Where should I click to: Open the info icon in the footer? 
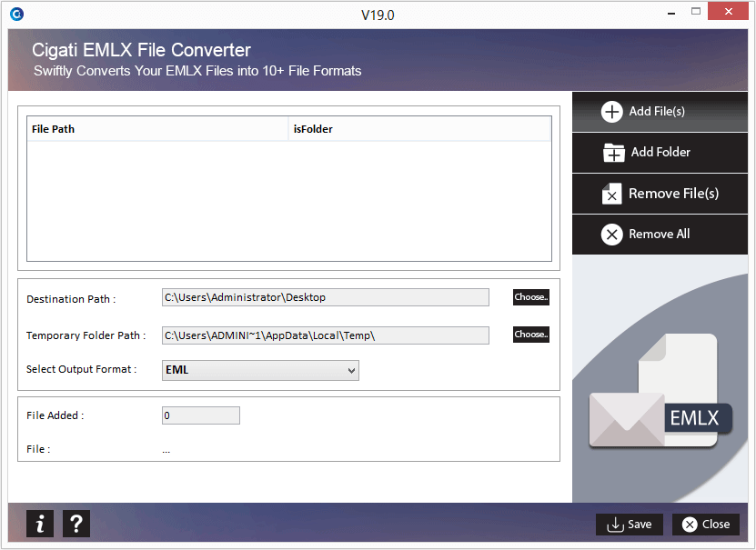[40, 524]
